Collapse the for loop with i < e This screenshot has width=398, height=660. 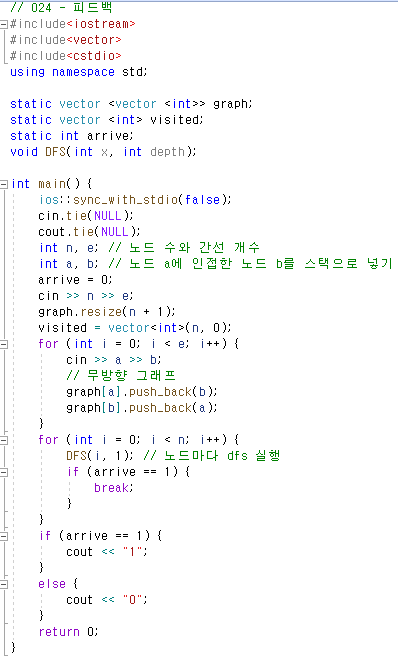[x=4, y=344]
